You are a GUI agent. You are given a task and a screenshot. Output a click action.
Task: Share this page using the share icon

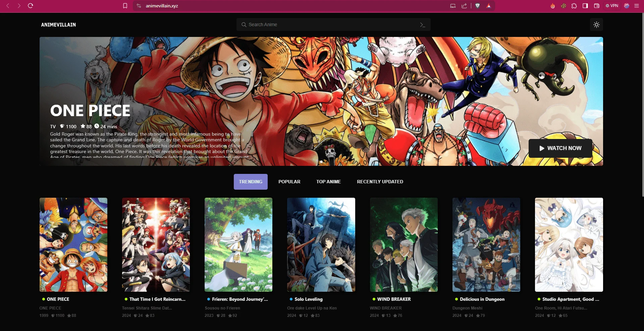pos(464,6)
